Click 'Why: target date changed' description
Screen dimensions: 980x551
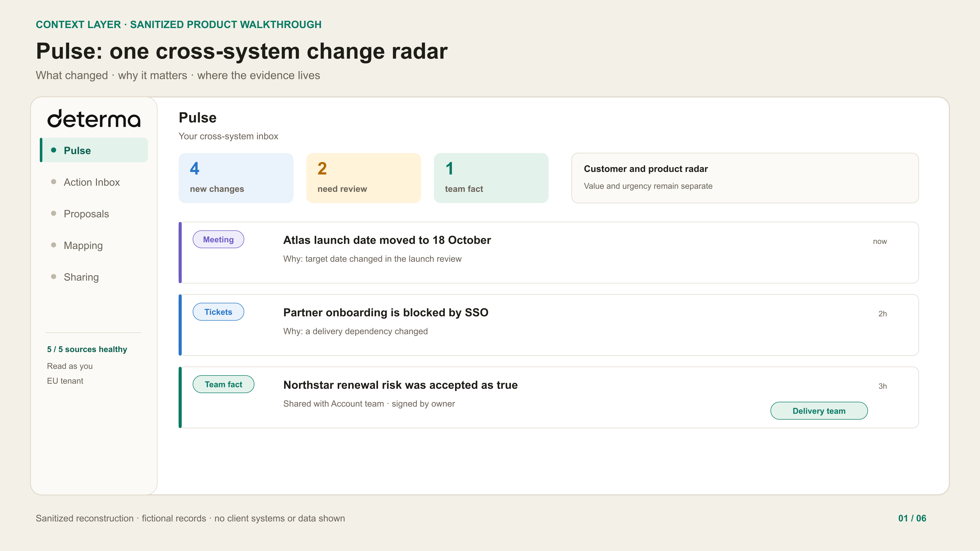372,259
